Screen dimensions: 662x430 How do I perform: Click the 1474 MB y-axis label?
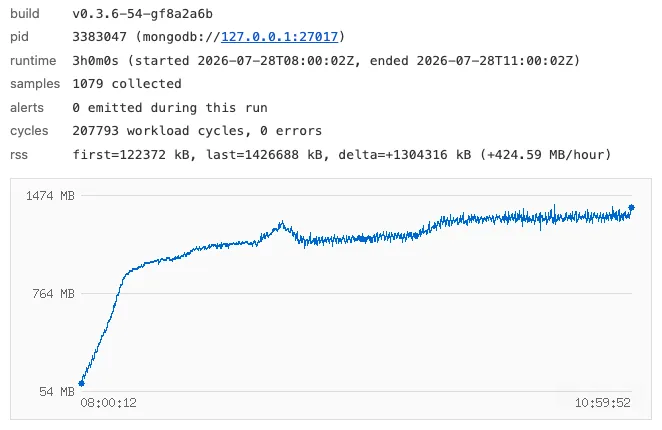(x=50, y=196)
